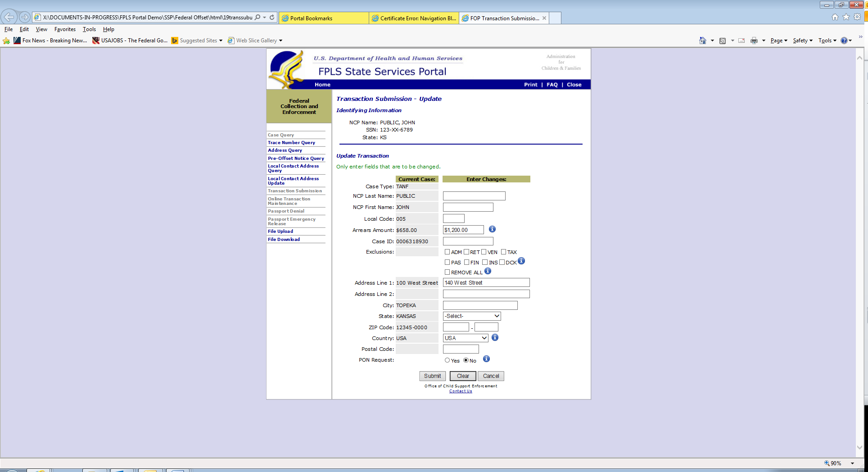Image resolution: width=868 pixels, height=472 pixels.
Task: Open the zoom level dropdown arrow
Action: click(852, 463)
